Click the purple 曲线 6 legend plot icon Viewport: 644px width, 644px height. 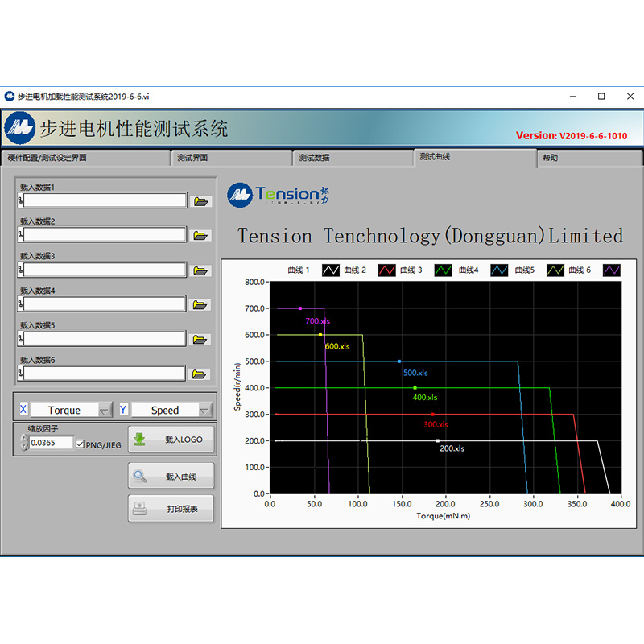[x=613, y=270]
